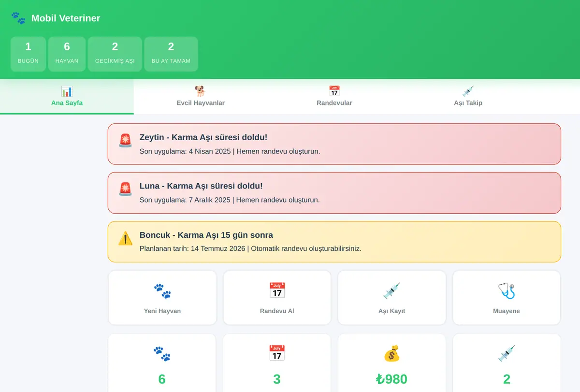This screenshot has width=580, height=392.
Task: Open the Randevu Al quick action
Action: [x=277, y=298]
